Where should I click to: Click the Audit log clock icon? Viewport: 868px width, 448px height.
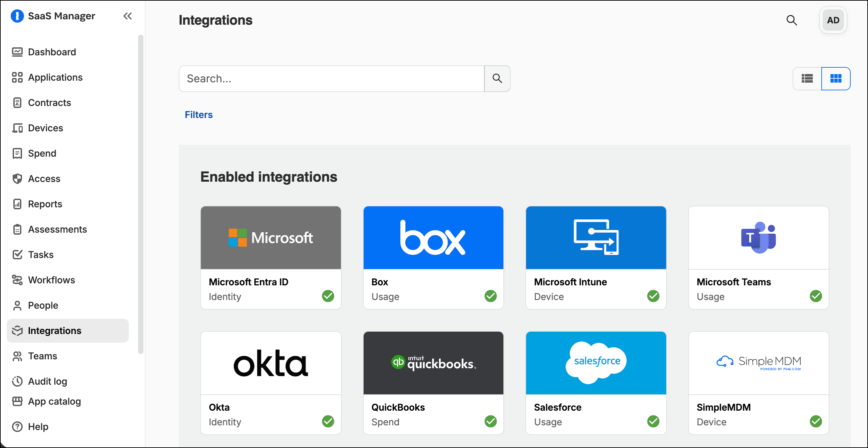click(17, 381)
